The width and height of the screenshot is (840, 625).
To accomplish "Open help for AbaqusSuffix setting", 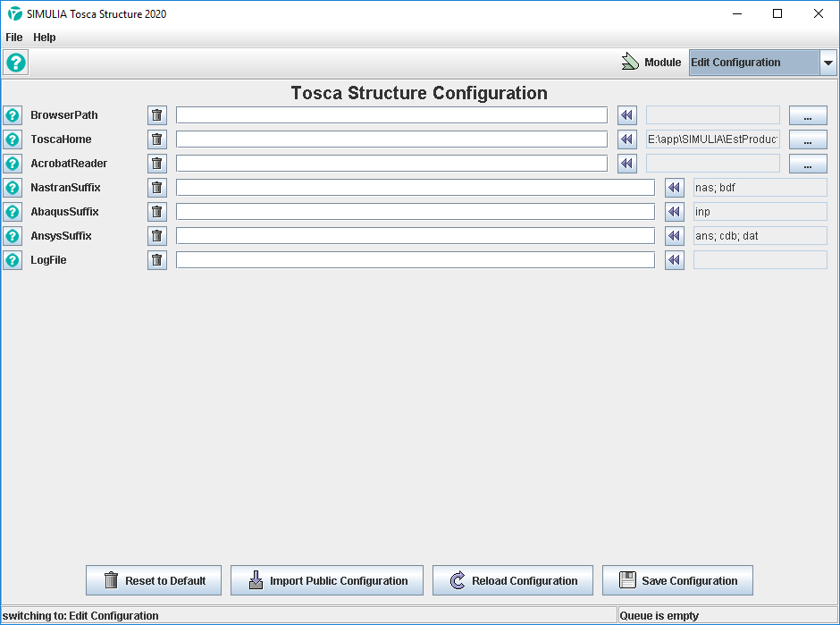I will (13, 212).
